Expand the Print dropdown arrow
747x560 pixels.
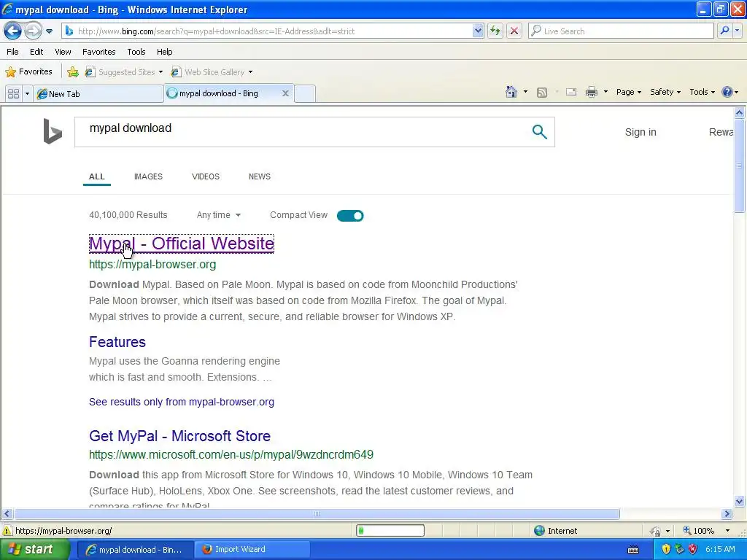point(605,92)
